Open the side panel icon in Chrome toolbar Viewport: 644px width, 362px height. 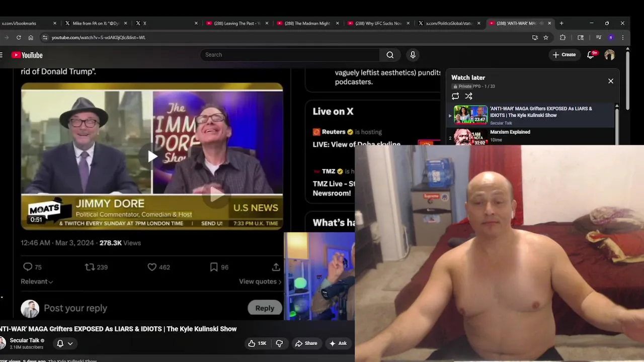point(581,37)
